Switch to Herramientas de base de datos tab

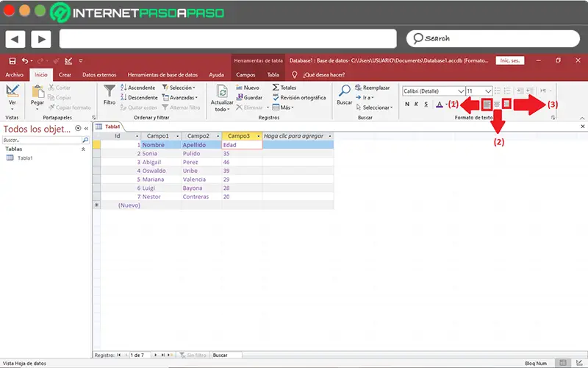tap(162, 75)
